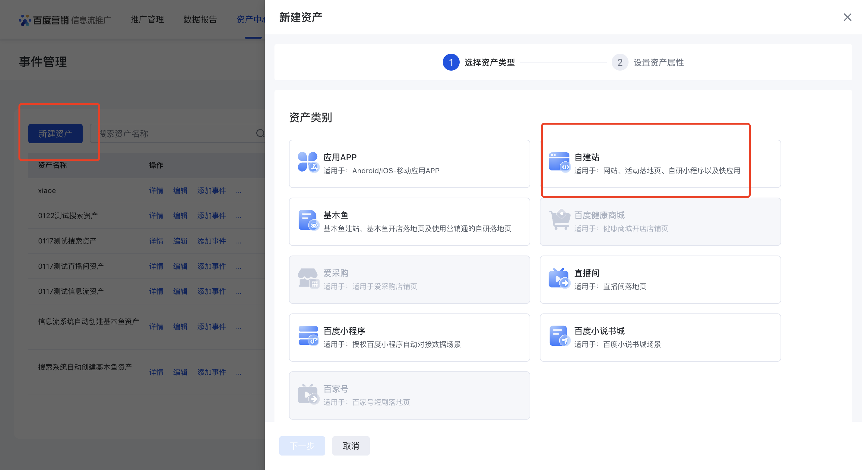Click the 百家号 video icon
The image size is (868, 470).
coord(308,394)
